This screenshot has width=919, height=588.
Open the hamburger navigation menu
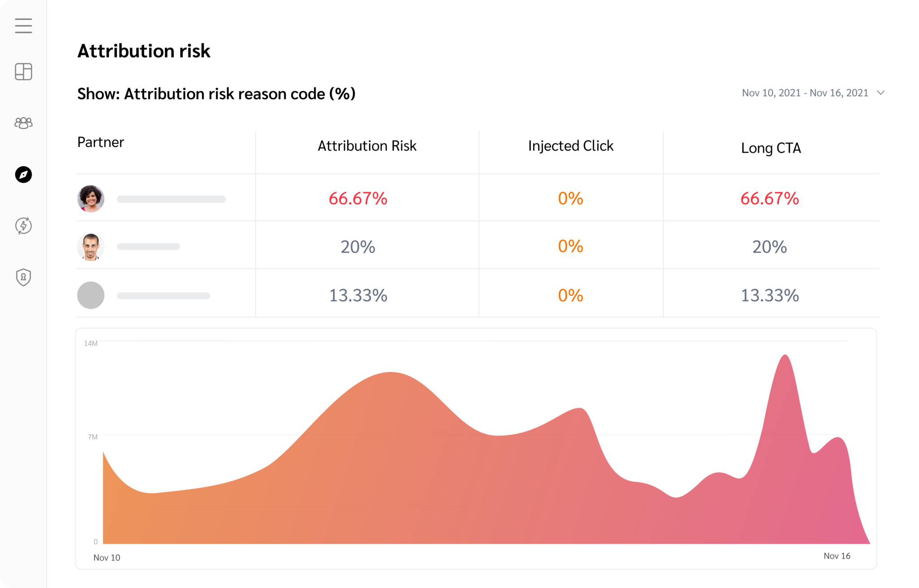click(23, 26)
